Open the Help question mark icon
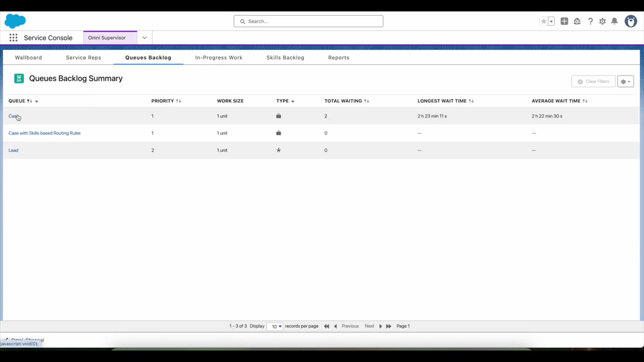The height and width of the screenshot is (362, 644). (x=590, y=21)
